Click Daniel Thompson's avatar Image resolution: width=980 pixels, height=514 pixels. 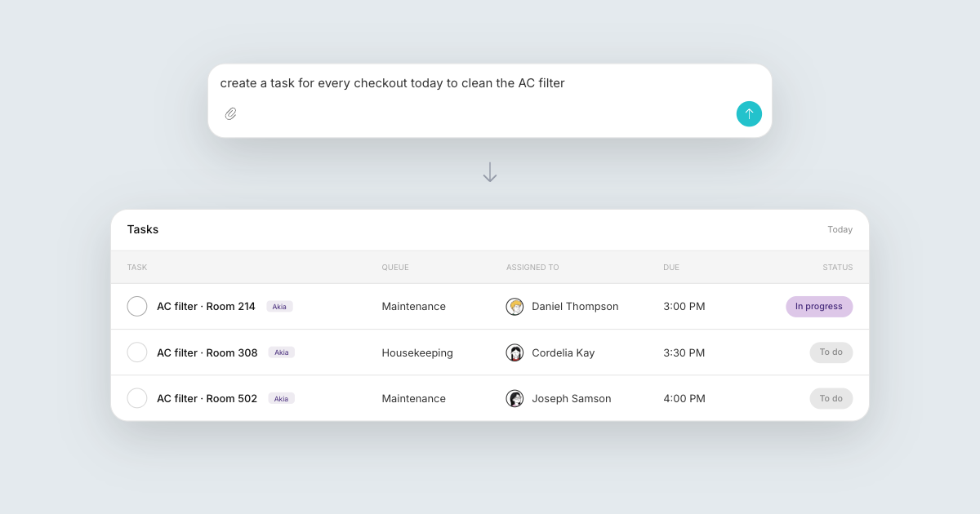point(514,307)
